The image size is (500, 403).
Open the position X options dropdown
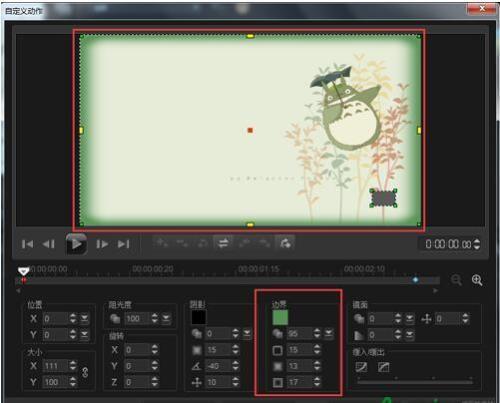pyautogui.click(x=85, y=319)
